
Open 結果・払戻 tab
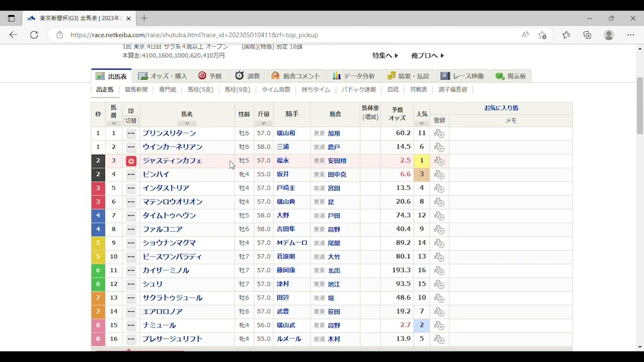click(x=408, y=76)
